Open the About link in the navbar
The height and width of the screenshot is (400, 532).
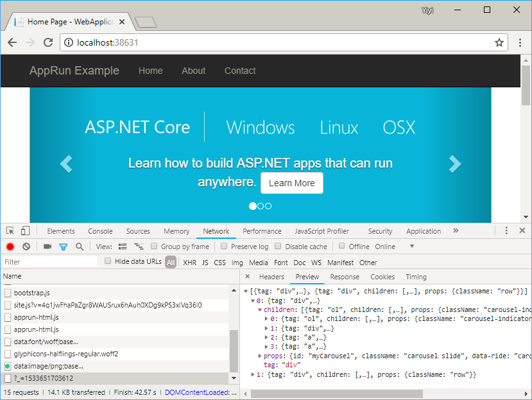[x=193, y=71]
